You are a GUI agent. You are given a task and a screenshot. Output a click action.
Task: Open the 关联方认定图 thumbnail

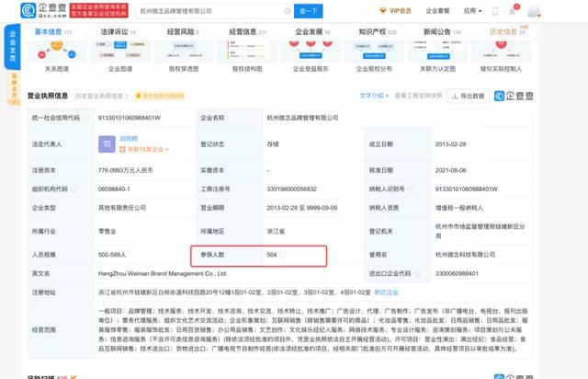tap(437, 56)
